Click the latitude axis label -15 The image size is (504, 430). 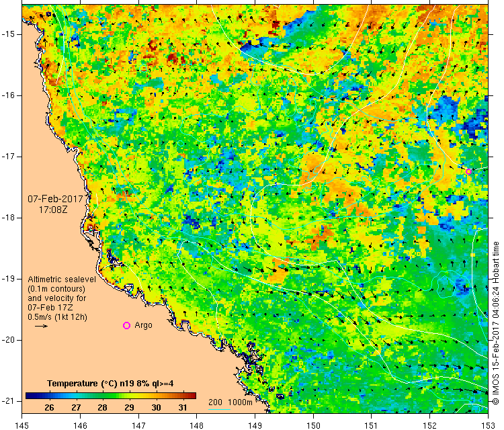click(7, 34)
